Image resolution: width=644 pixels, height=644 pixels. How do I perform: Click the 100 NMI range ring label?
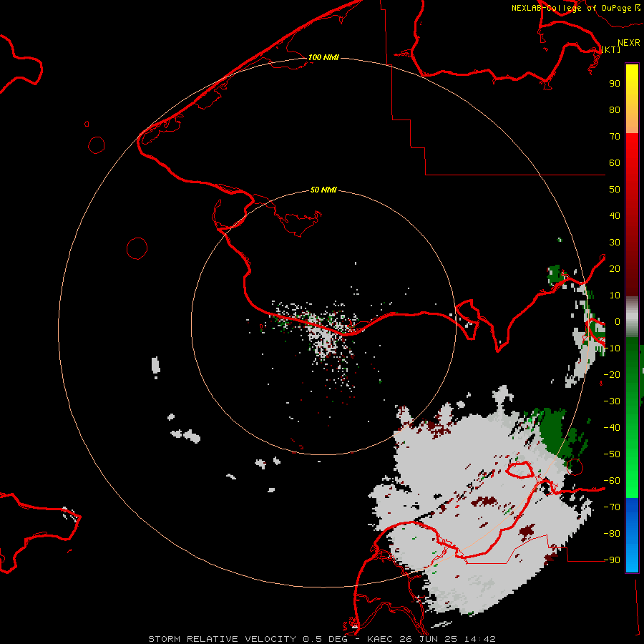tap(323, 57)
